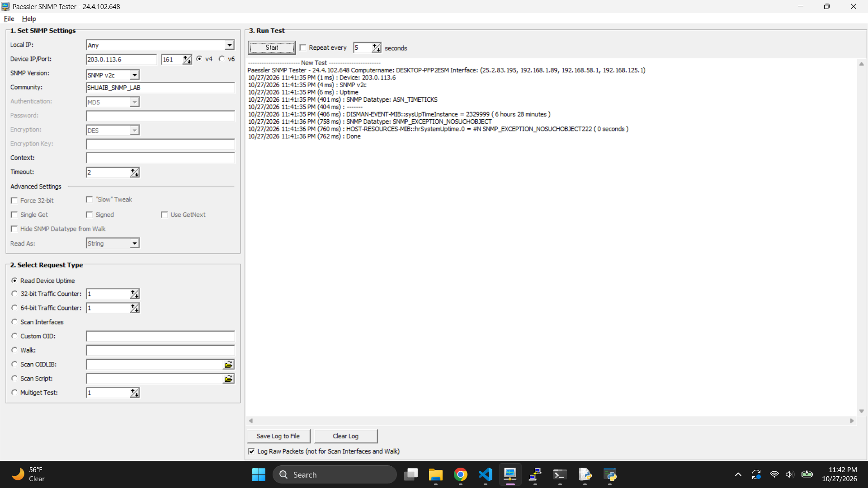Adjust the port 161 spinner
This screenshot has height=488, width=868.
click(187, 59)
